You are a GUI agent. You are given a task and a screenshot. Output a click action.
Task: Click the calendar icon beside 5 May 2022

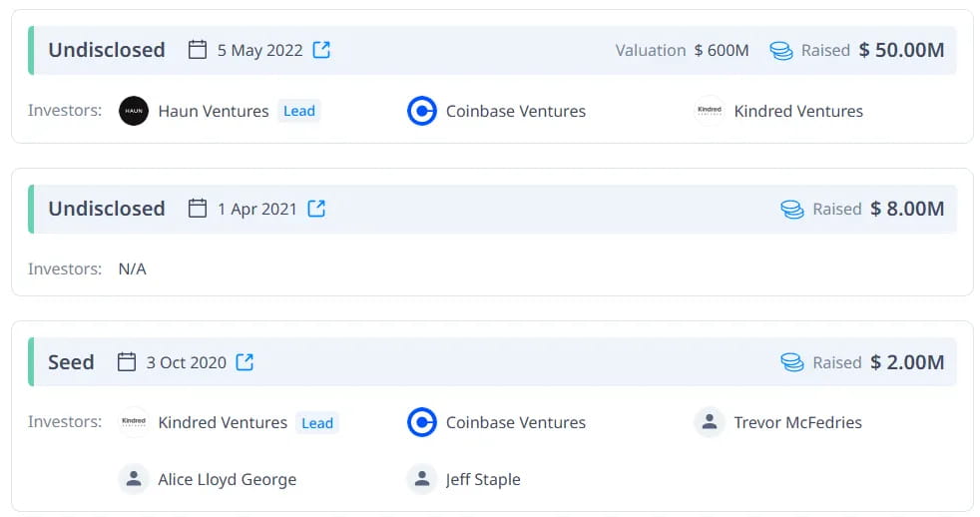[198, 49]
